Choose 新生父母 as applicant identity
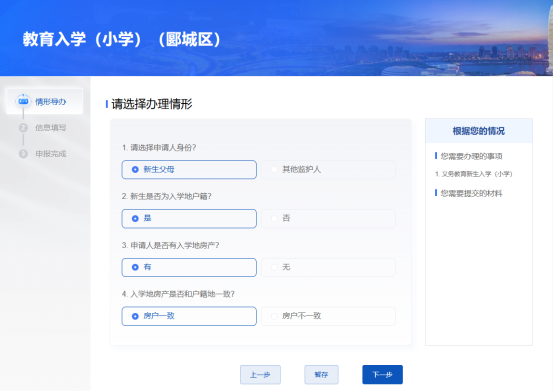Image resolution: width=553 pixels, height=391 pixels. [189, 170]
